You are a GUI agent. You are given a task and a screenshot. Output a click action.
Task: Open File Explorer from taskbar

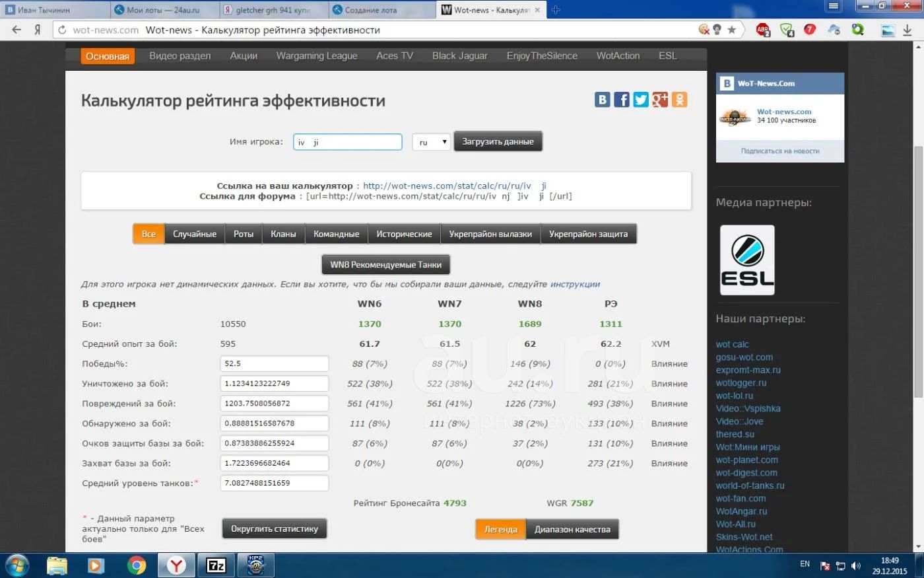tap(57, 565)
